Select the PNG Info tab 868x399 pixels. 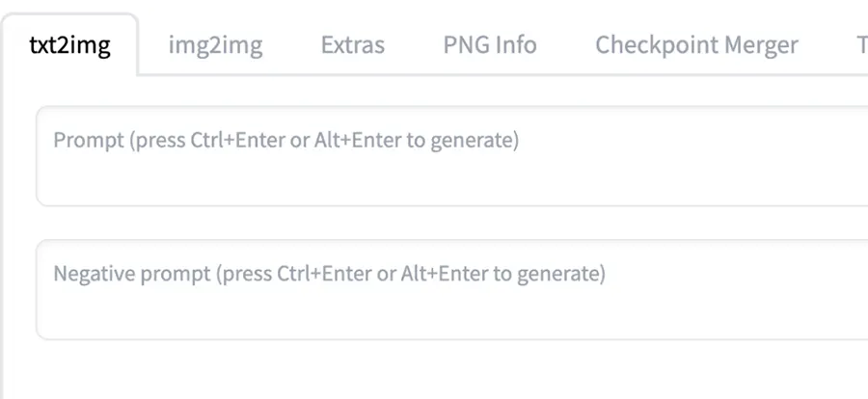[490, 45]
